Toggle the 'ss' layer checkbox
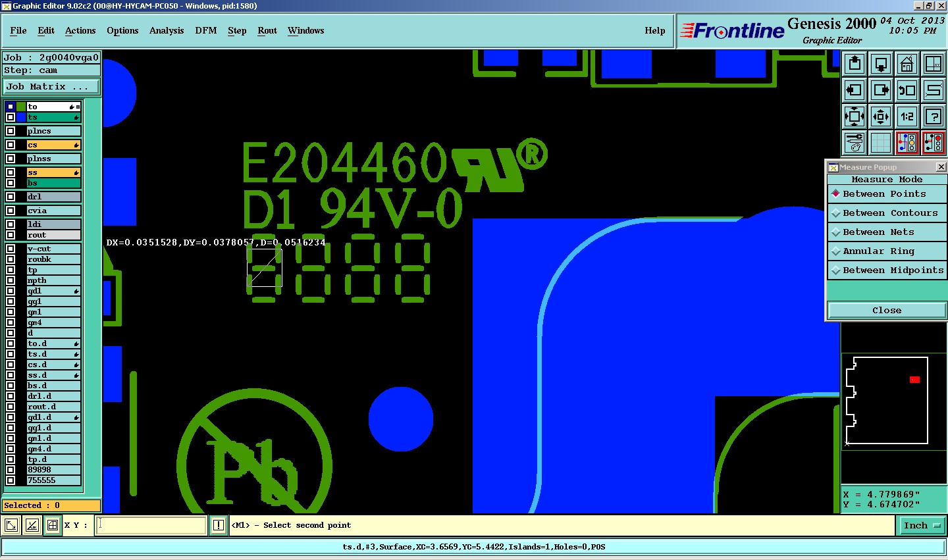 (x=11, y=172)
